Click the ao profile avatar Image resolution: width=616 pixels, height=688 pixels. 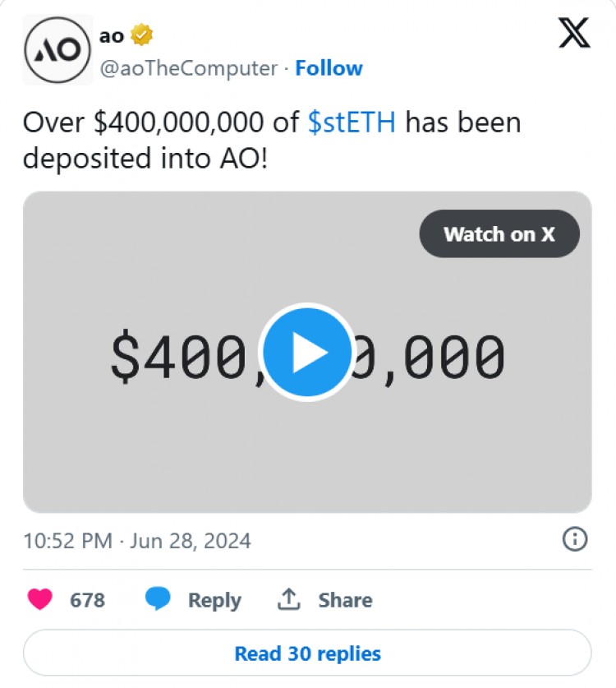(57, 49)
